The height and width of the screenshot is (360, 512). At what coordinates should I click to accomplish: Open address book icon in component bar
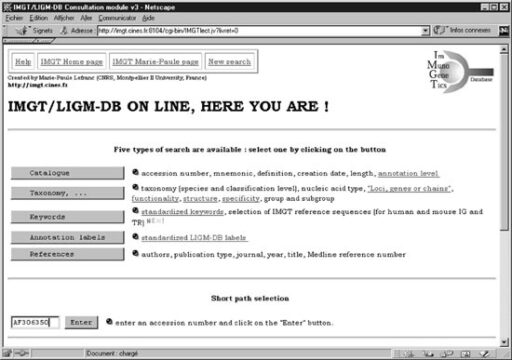coord(466,353)
